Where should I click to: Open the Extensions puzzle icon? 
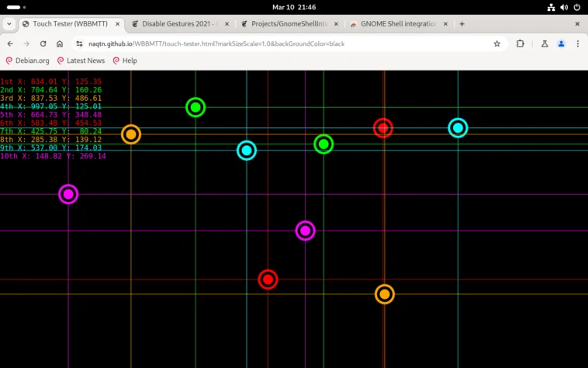tap(521, 43)
